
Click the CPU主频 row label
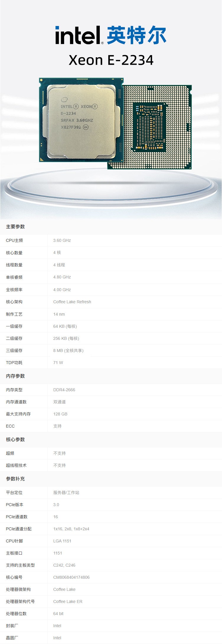14,240
